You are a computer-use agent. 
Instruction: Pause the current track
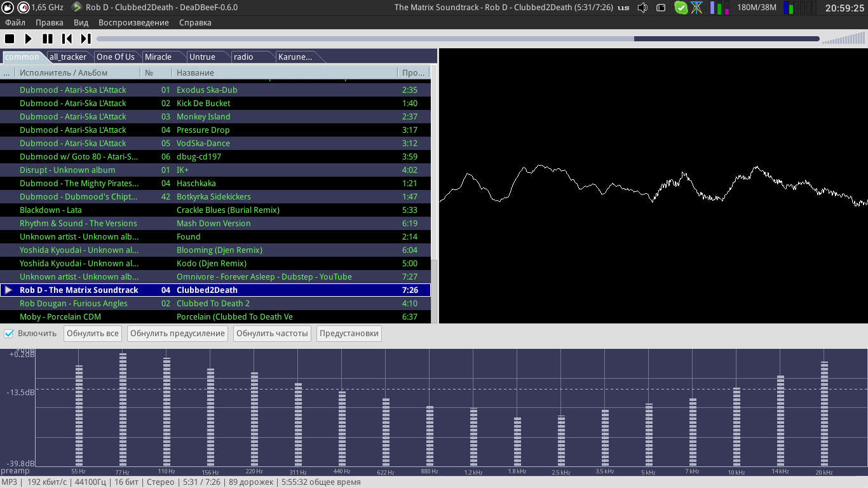click(x=48, y=39)
